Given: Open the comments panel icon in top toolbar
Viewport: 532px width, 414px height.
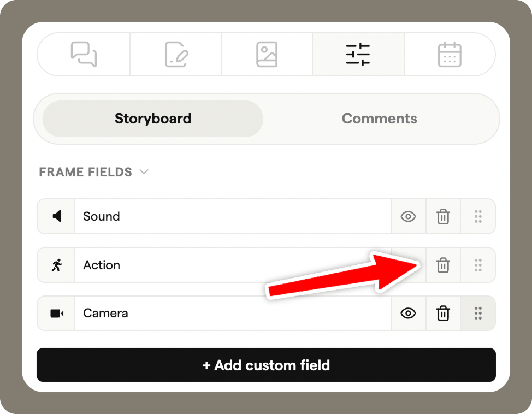Looking at the screenshot, I should pos(83,54).
